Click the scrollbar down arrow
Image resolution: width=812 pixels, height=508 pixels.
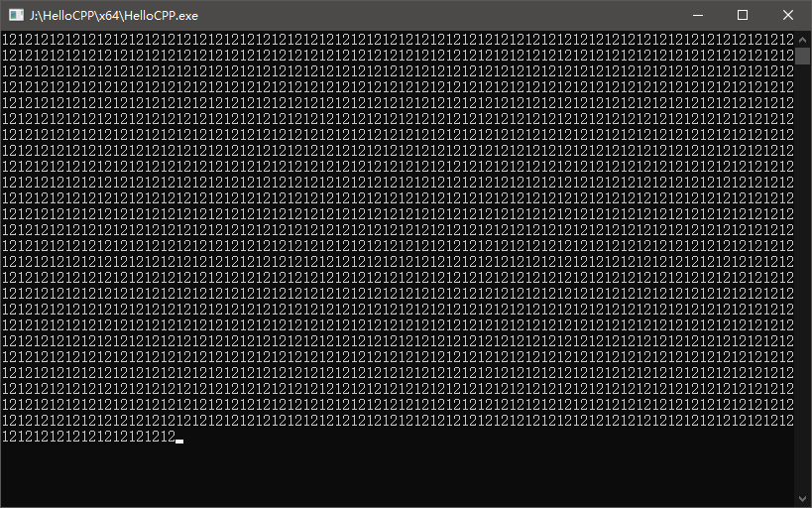click(x=802, y=499)
